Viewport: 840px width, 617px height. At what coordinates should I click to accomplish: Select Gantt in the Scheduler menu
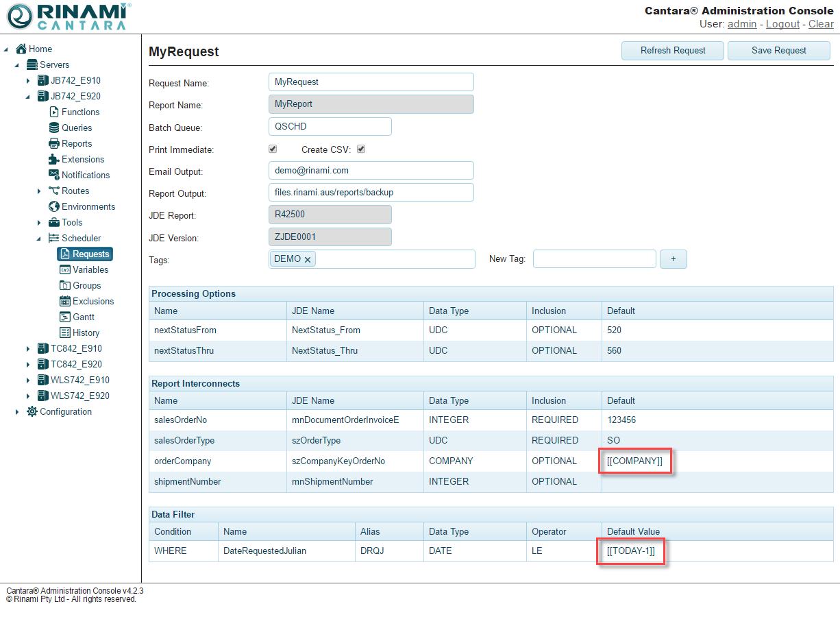click(83, 317)
